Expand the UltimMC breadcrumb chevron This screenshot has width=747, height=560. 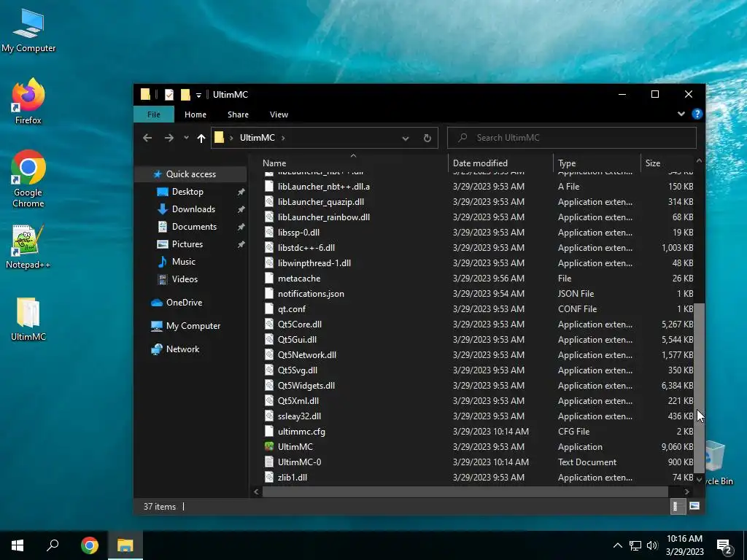point(283,138)
